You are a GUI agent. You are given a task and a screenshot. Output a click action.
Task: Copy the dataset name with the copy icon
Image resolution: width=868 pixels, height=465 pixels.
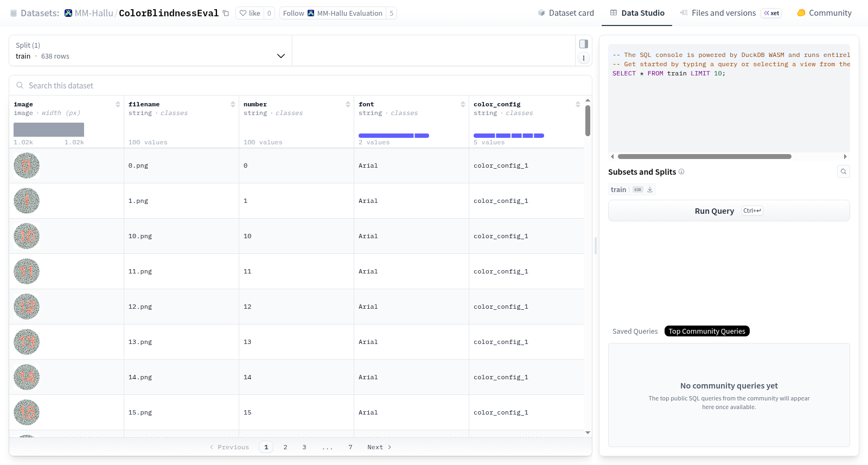[226, 13]
